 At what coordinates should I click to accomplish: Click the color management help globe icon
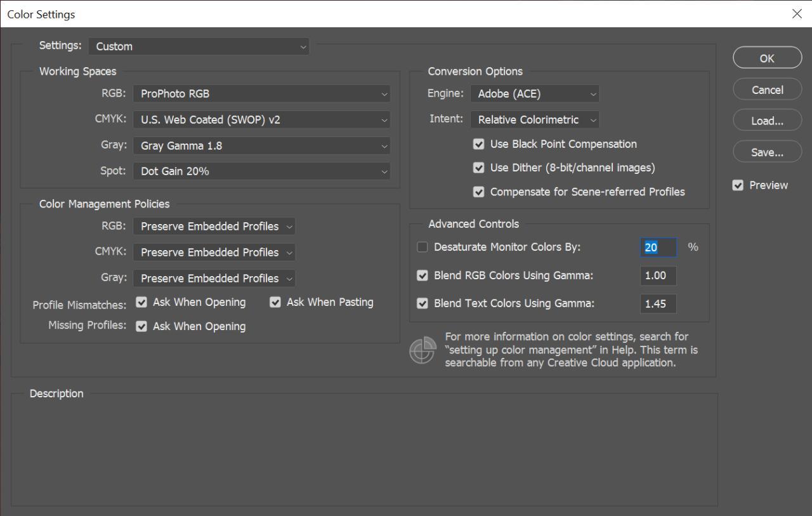pos(422,350)
